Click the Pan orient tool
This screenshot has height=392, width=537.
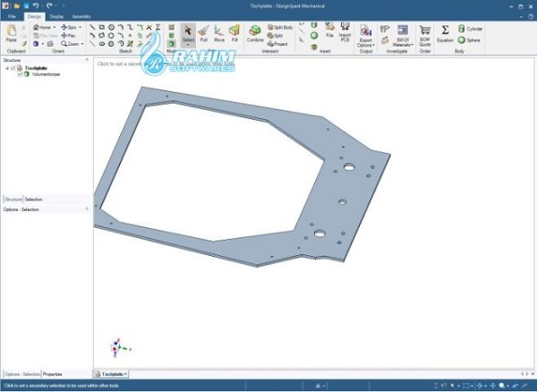click(68, 35)
